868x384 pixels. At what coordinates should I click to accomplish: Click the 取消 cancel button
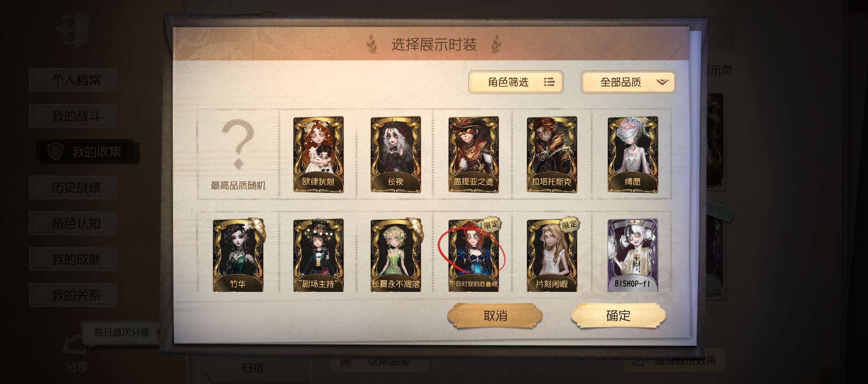click(x=495, y=315)
